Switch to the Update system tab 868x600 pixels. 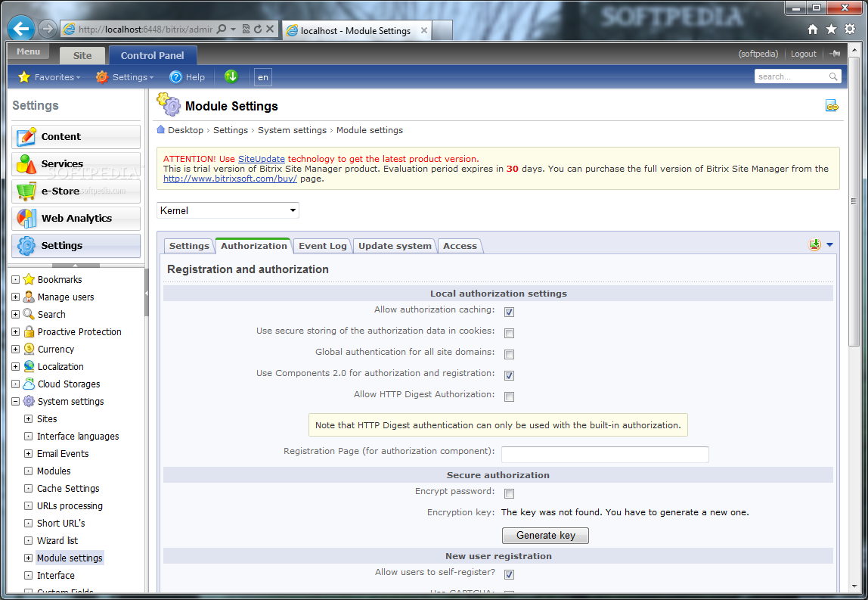coord(395,246)
